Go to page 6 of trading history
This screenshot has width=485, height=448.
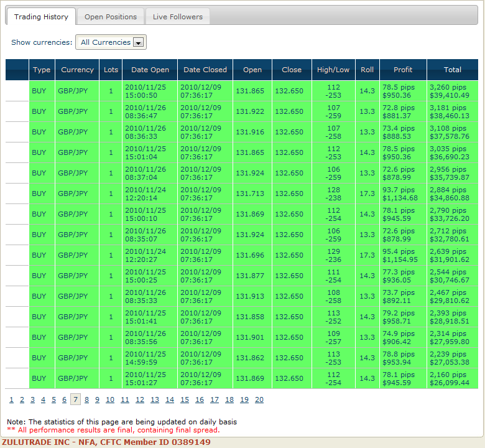click(64, 399)
